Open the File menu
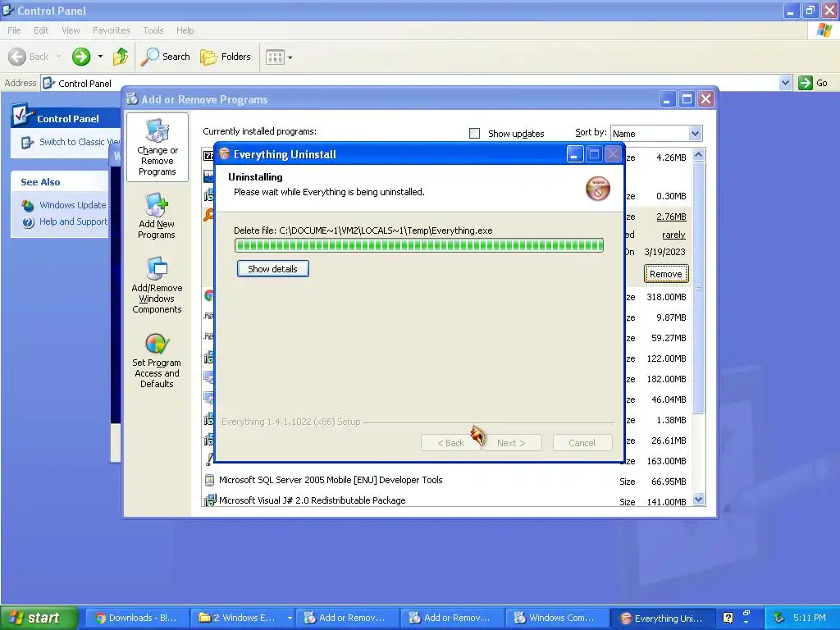 tap(14, 30)
